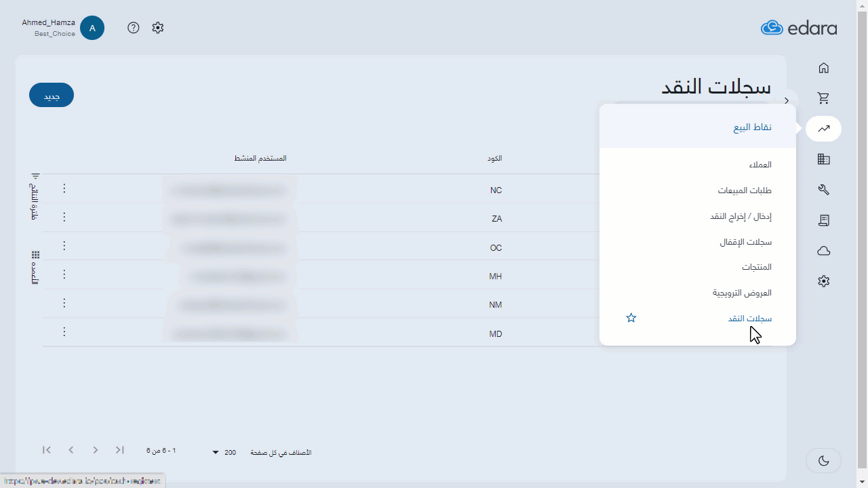Open row options for MH record
Viewport: 868px width, 488px height.
point(64,274)
